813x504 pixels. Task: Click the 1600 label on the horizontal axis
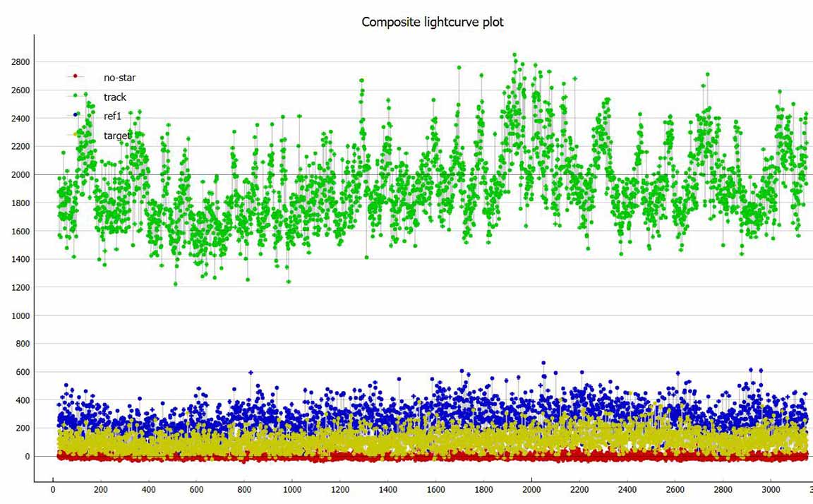pyautogui.click(x=435, y=489)
